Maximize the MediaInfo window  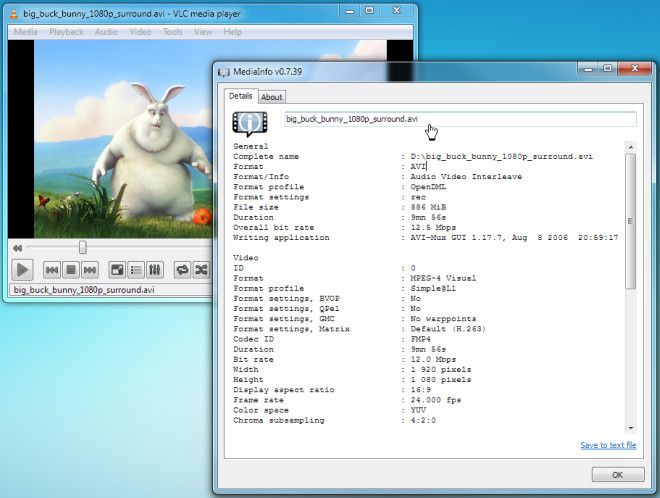(607, 69)
